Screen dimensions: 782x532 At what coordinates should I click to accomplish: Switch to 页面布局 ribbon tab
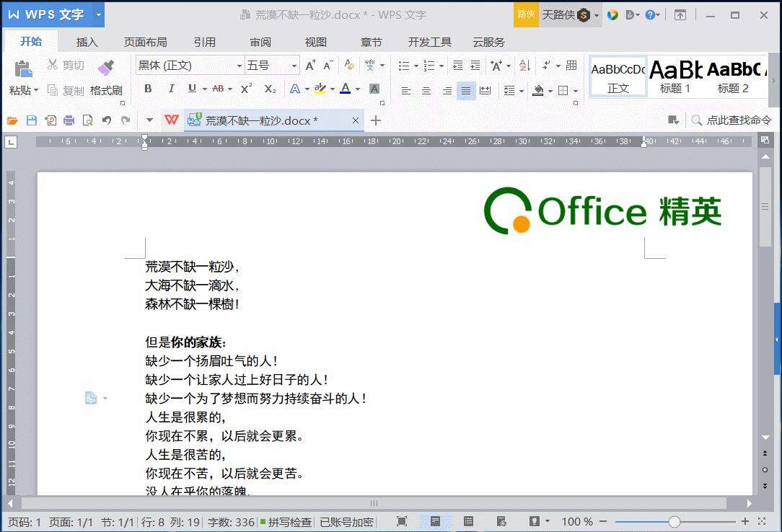tap(145, 43)
